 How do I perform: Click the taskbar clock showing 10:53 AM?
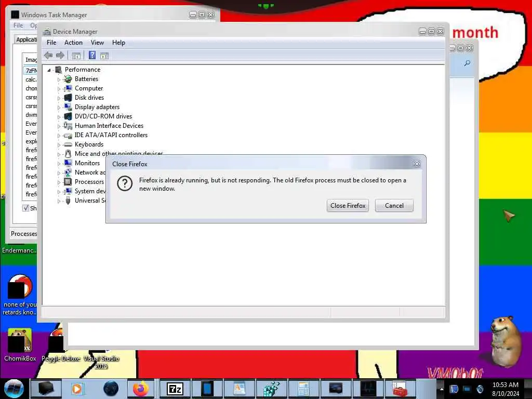coord(505,385)
